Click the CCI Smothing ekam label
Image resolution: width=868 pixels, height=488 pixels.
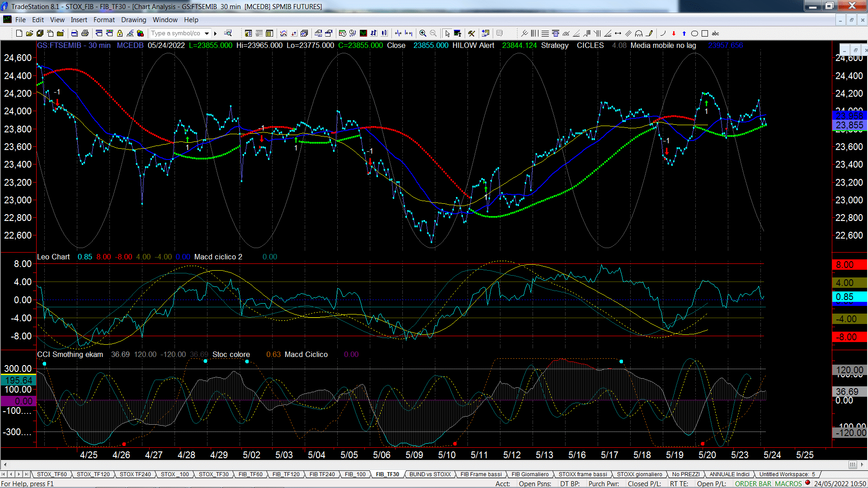pyautogui.click(x=70, y=354)
